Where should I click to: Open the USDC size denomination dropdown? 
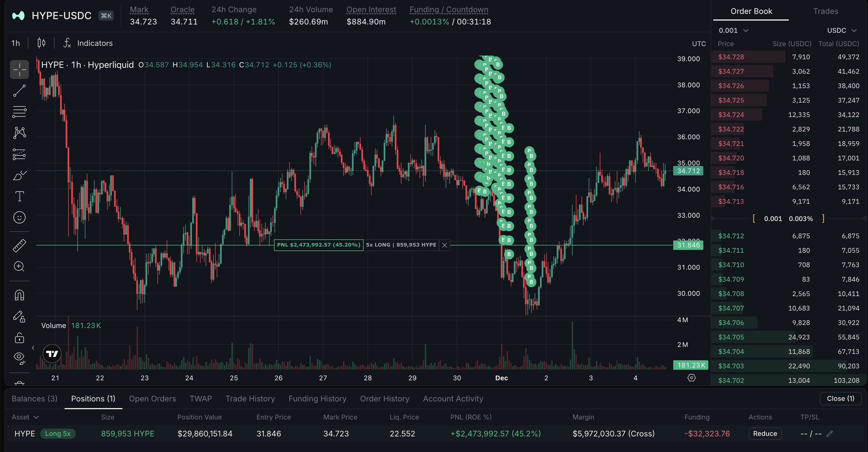(x=842, y=31)
